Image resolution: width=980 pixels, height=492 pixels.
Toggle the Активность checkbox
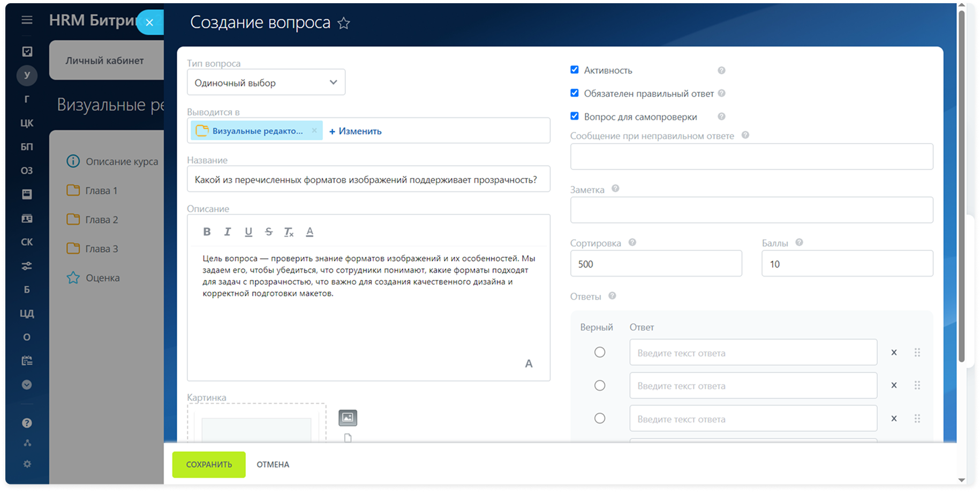(575, 70)
